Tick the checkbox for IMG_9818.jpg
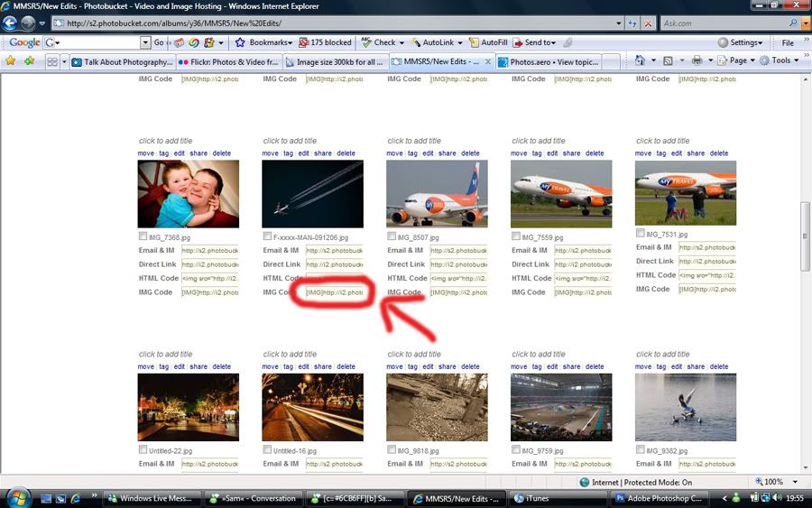This screenshot has width=812, height=508. click(x=392, y=449)
